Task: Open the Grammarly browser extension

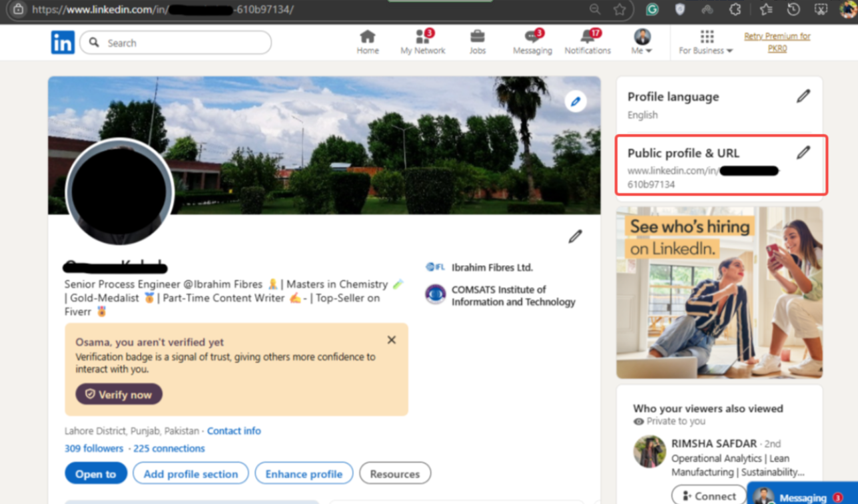Action: [651, 10]
